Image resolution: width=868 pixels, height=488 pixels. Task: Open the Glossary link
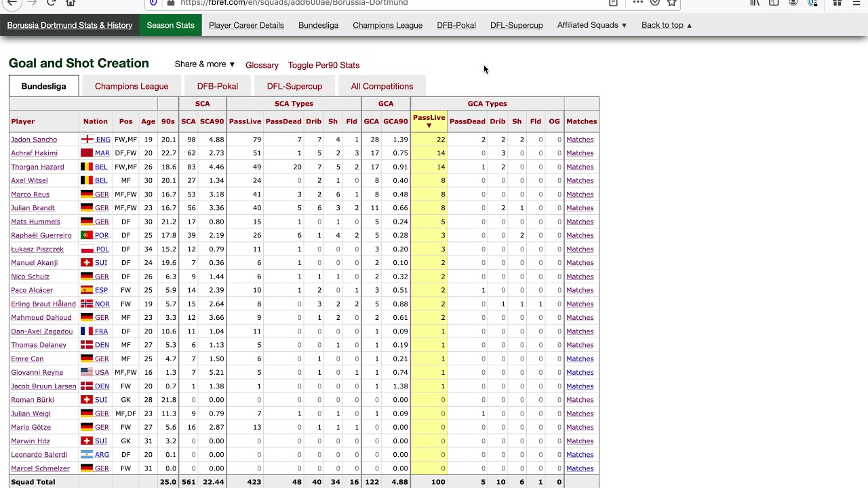click(262, 65)
